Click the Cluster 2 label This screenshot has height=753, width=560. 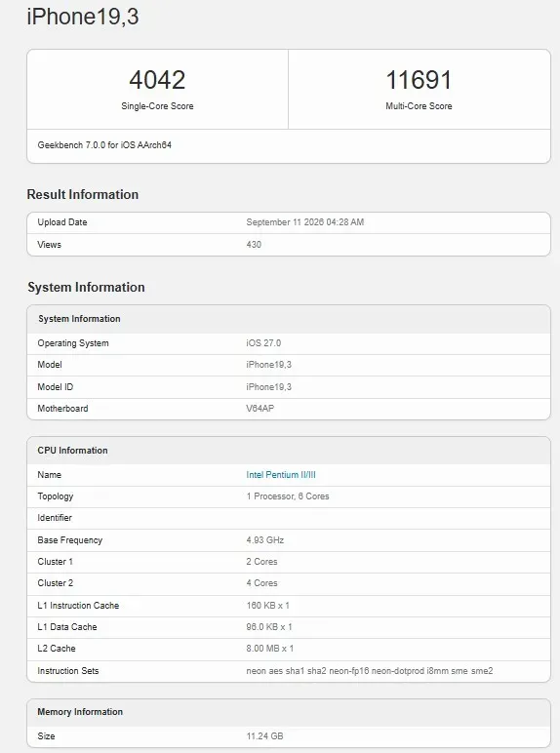tap(56, 583)
